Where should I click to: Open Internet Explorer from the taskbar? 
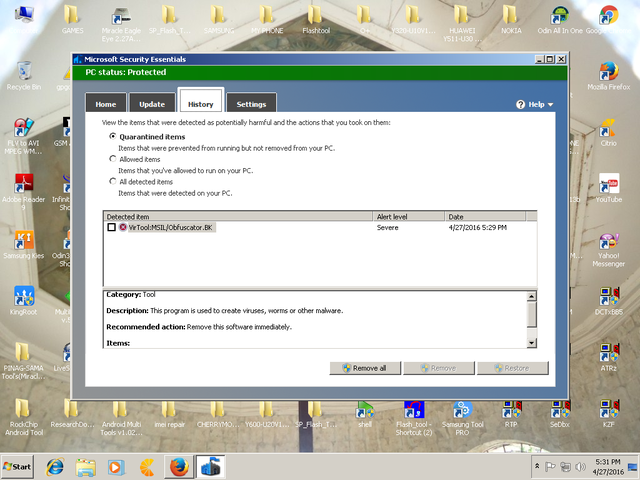(x=53, y=466)
